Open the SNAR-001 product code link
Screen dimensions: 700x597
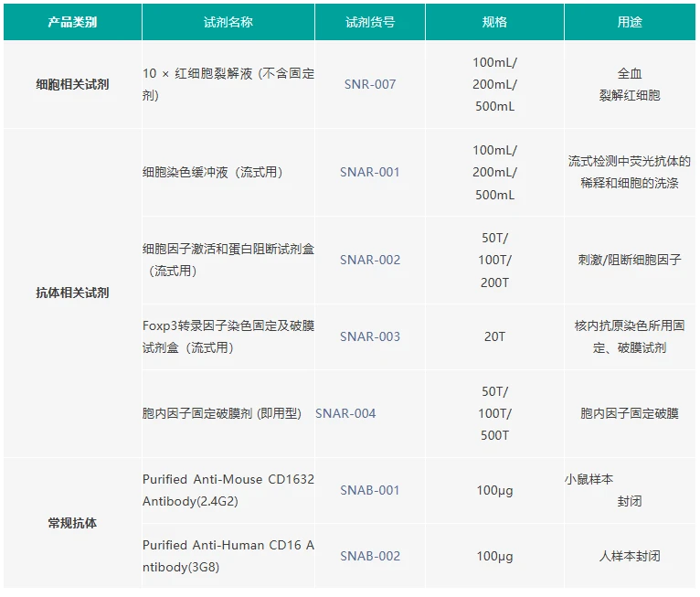click(x=370, y=173)
